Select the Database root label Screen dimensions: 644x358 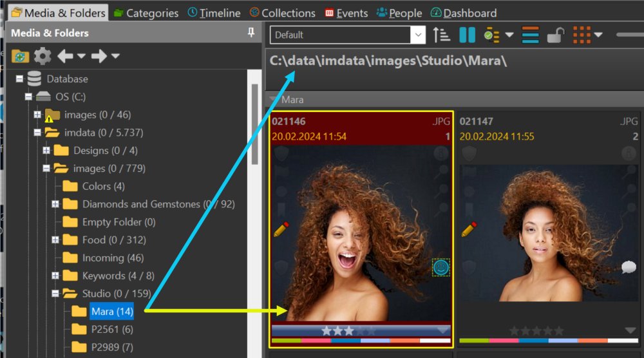coord(68,79)
